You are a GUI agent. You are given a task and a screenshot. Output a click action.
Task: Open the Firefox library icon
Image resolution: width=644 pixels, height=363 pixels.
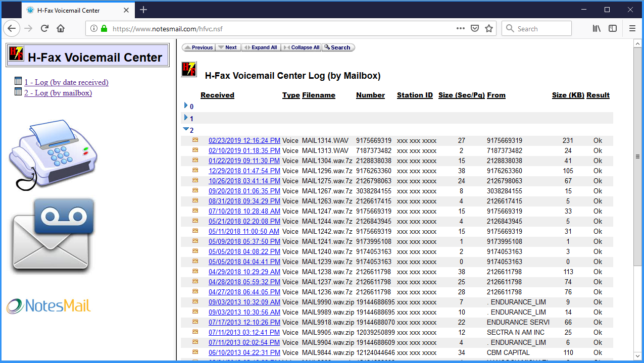pos(597,29)
